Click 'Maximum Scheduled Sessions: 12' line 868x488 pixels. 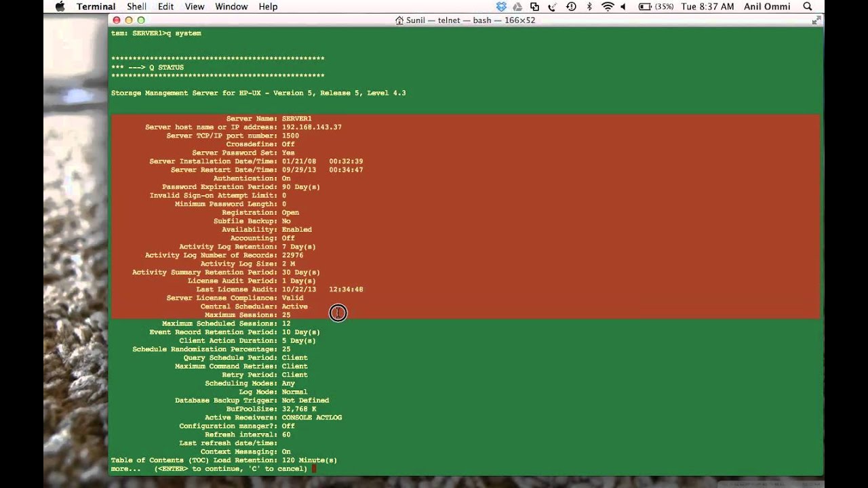226,324
